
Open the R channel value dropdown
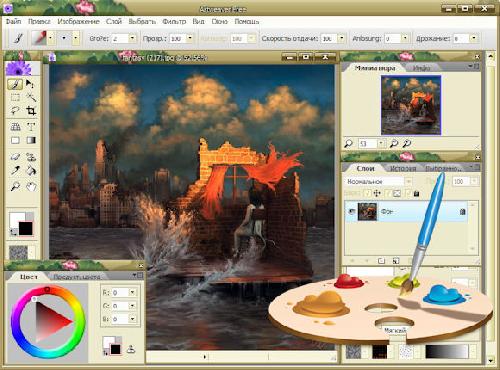click(x=132, y=292)
